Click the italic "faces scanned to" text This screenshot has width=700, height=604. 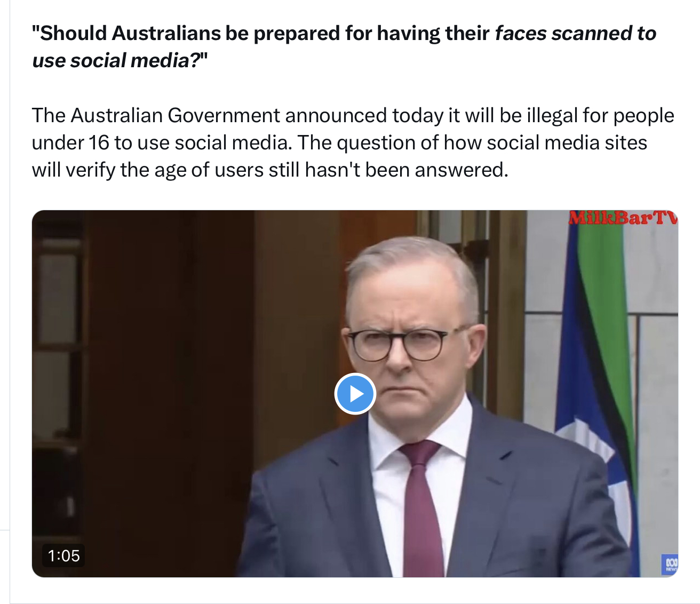[575, 33]
